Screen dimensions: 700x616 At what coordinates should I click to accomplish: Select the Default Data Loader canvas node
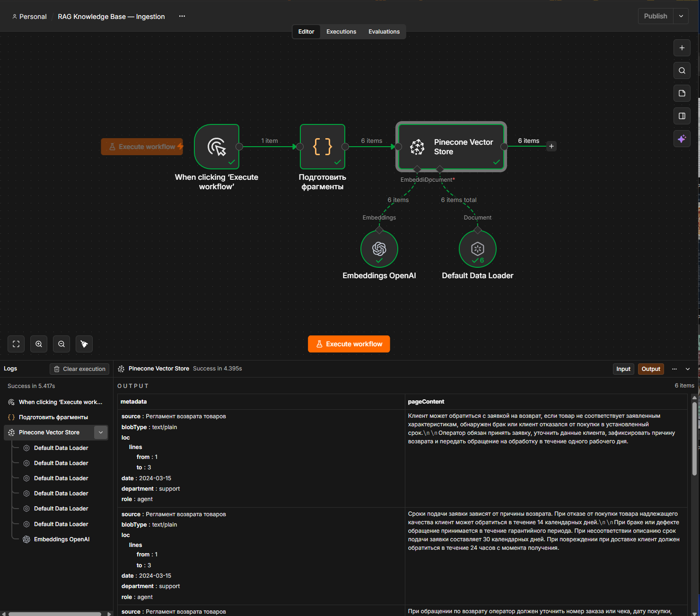(x=478, y=249)
